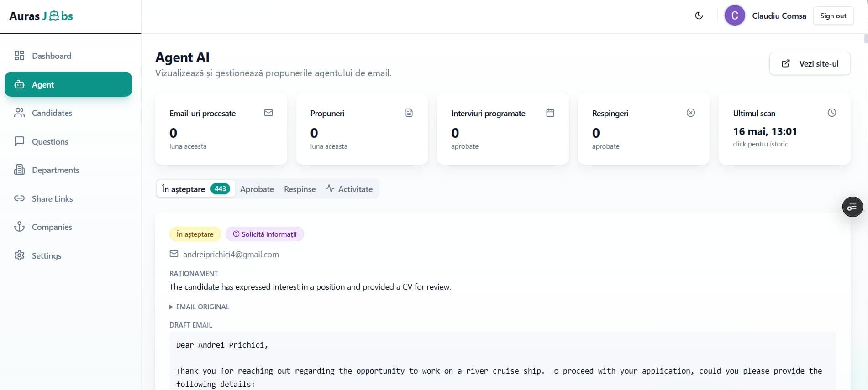Click the Dashboard grid icon
This screenshot has width=868, height=390.
point(19,56)
